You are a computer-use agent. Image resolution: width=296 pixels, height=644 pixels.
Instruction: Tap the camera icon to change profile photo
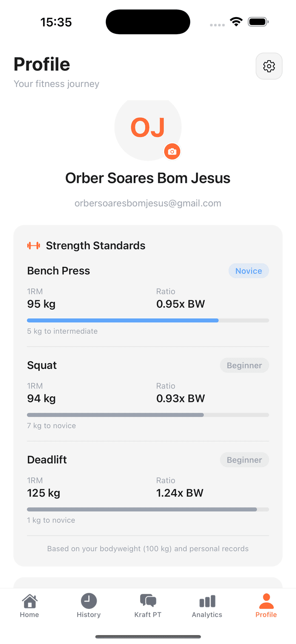coord(172,151)
